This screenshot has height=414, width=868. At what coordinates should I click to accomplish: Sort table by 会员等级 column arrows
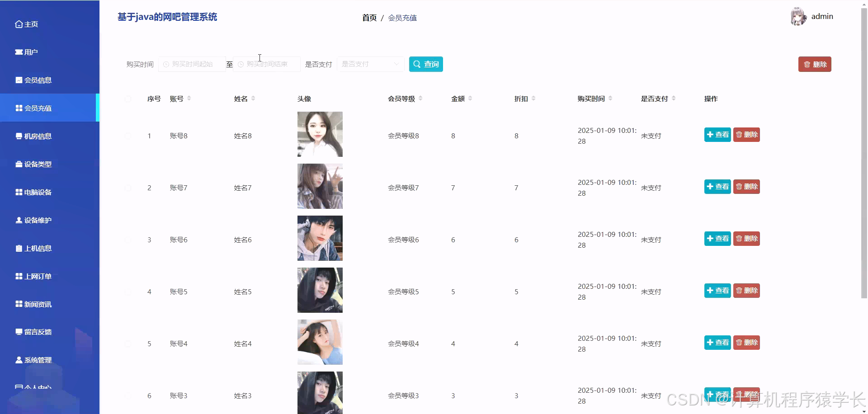click(x=420, y=99)
